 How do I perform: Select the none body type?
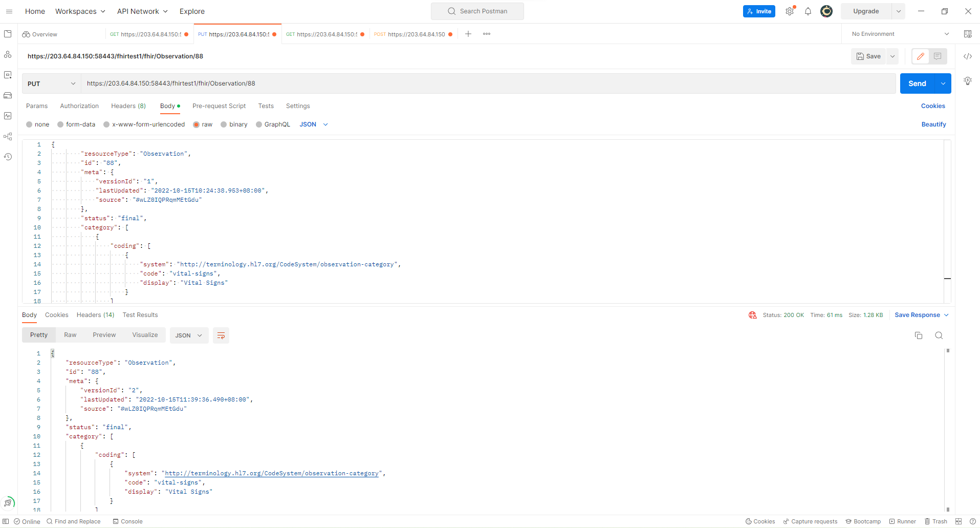[30, 124]
